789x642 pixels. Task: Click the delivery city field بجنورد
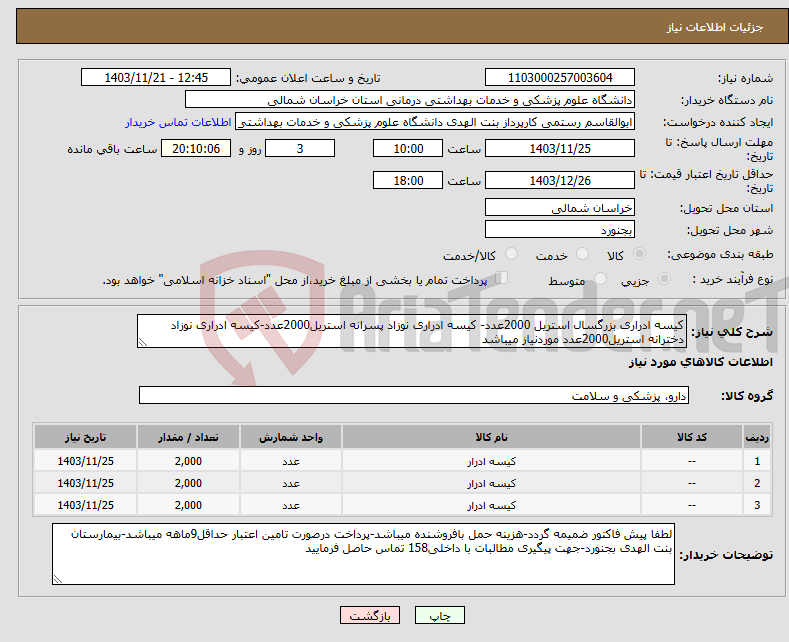pos(560,229)
